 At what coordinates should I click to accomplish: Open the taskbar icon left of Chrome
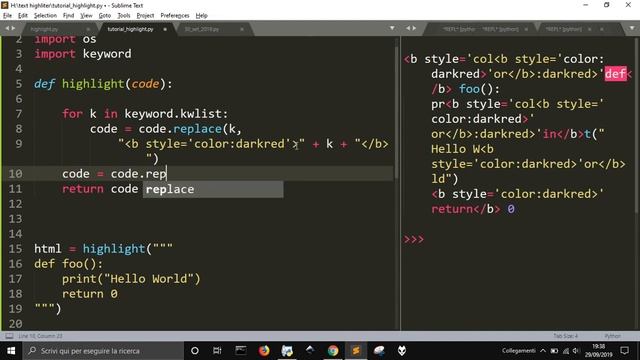coord(310,351)
